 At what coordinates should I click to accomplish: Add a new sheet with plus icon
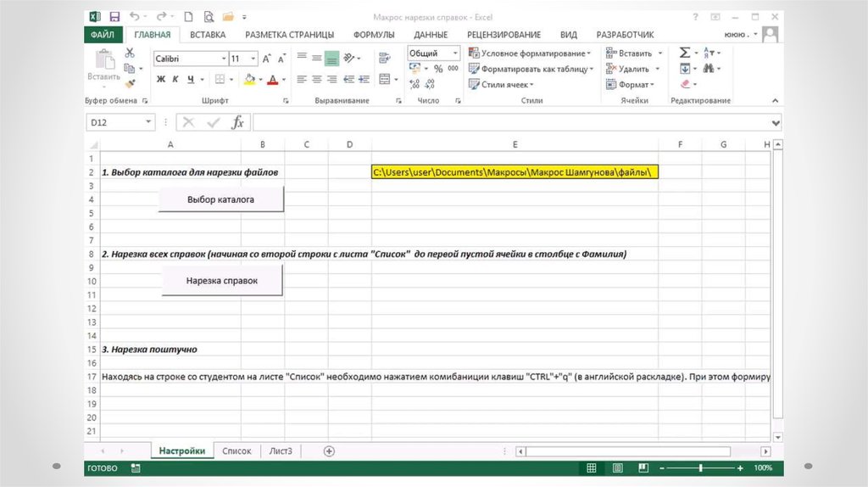tap(330, 451)
